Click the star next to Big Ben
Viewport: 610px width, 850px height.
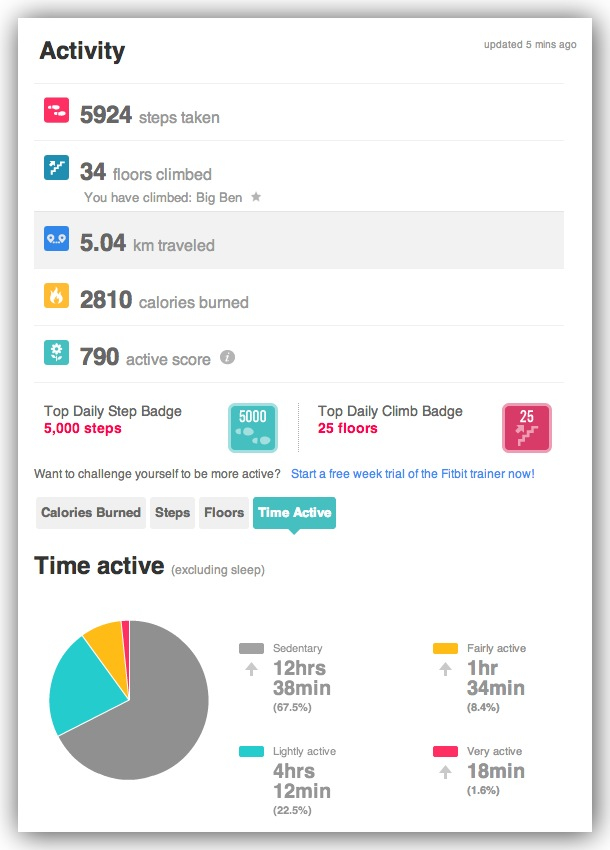point(256,197)
